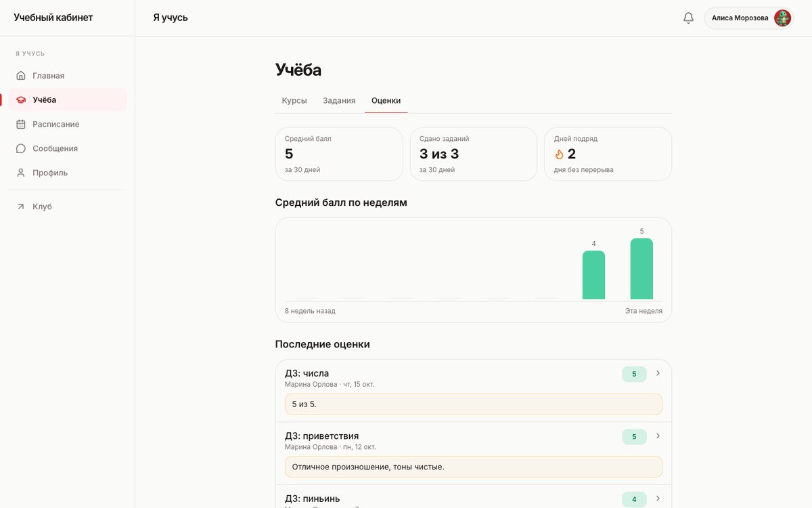Viewport: 812px width, 508px height.
Task: Expand the ДЗ: пиньинь grade chevron
Action: tap(658, 499)
